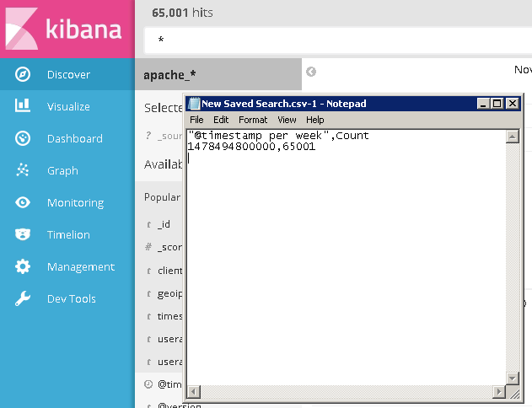This screenshot has width=532, height=408.
Task: Select the _score number field icon
Action: pyautogui.click(x=148, y=247)
